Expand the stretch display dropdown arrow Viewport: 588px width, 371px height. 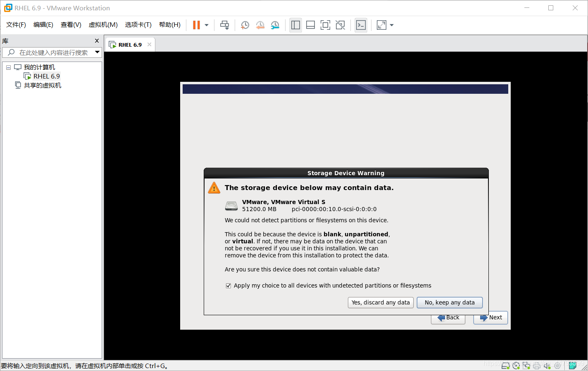(x=392, y=25)
